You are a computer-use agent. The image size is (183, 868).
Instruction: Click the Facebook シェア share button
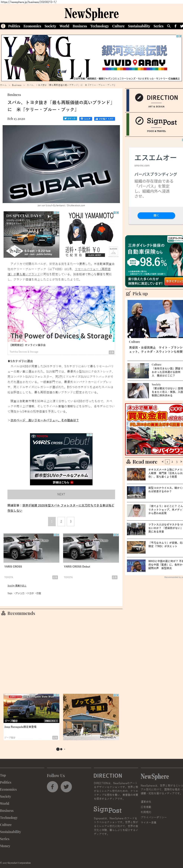86,119
